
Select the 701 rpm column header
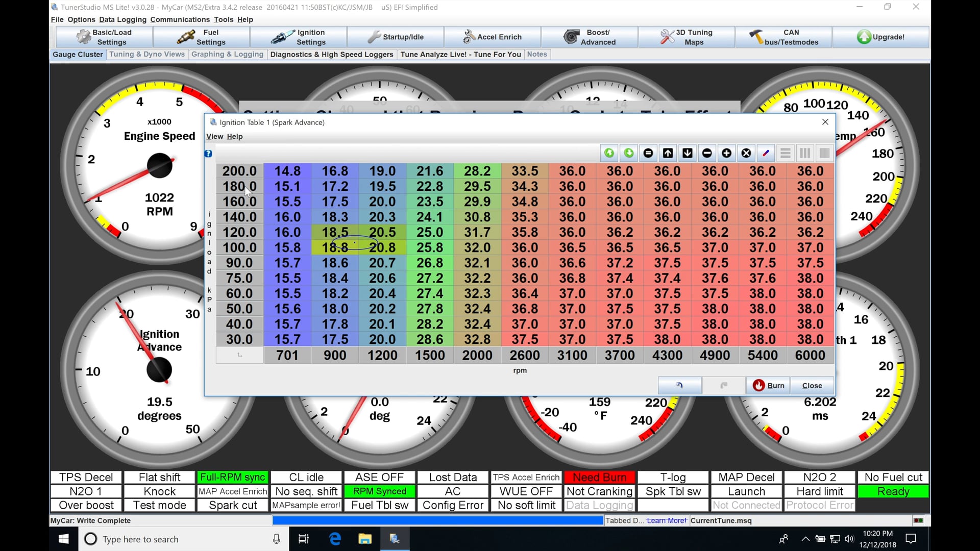click(287, 356)
